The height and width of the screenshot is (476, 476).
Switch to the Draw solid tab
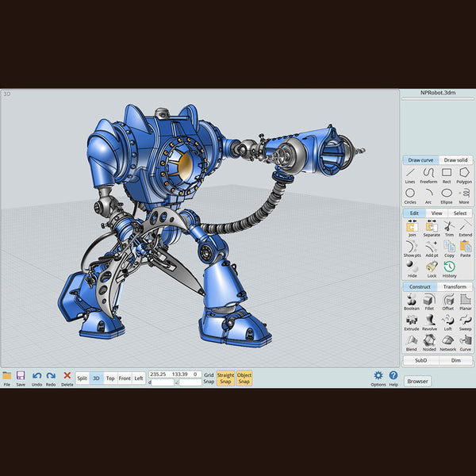pyautogui.click(x=455, y=160)
